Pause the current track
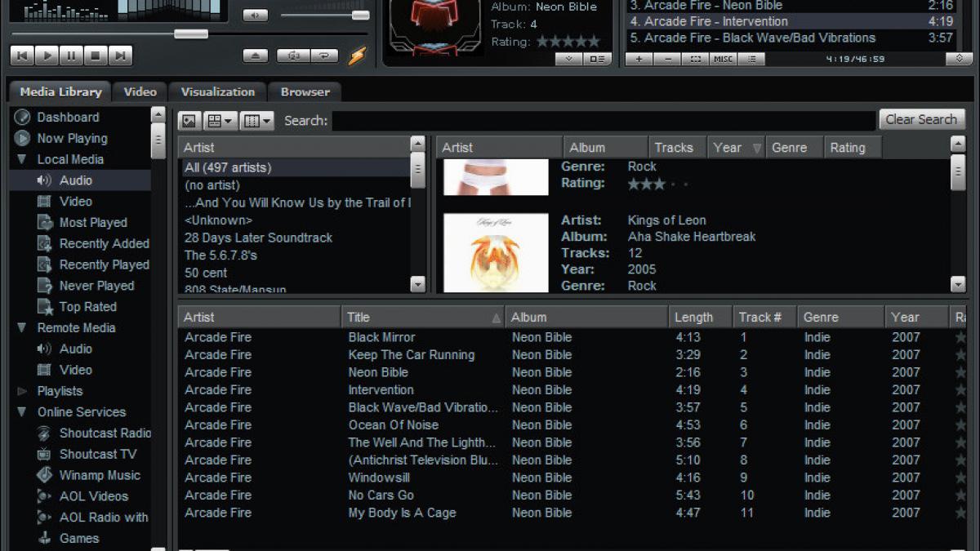 [x=71, y=56]
